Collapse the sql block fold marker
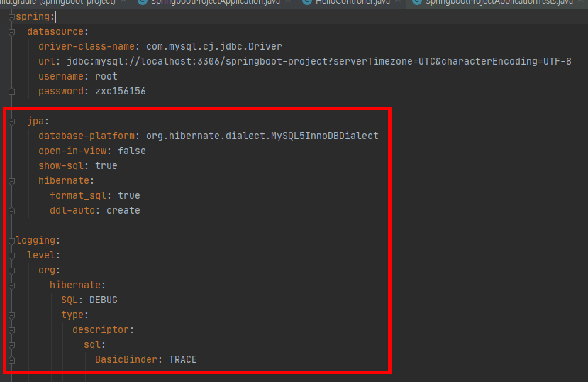 [11, 345]
